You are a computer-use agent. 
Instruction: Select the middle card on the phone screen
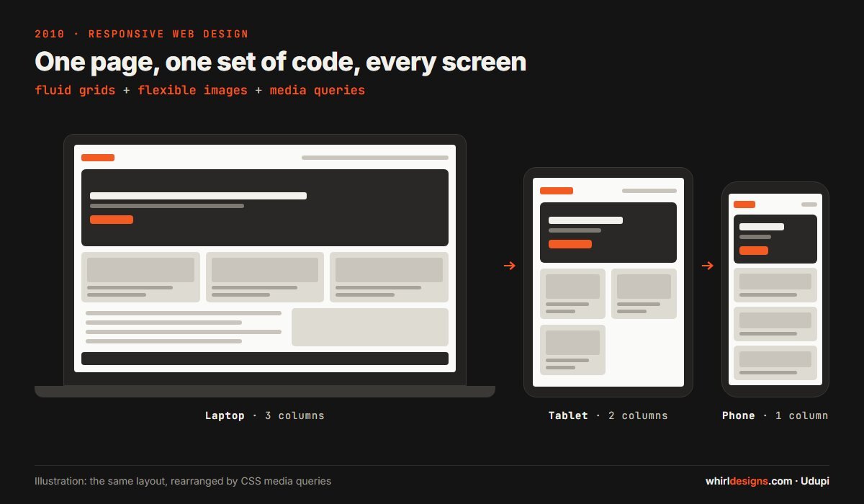(x=775, y=324)
